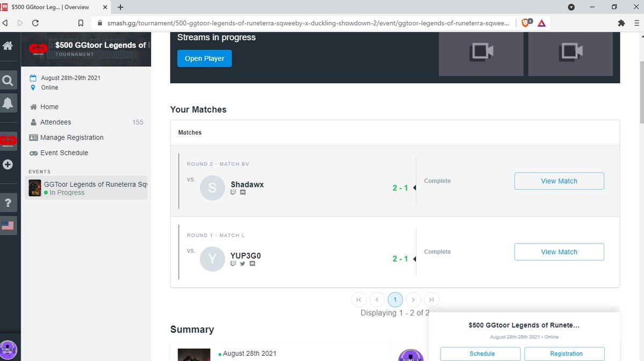This screenshot has height=361, width=644.
Task: Click the Schedule button in popup card
Action: (x=481, y=353)
